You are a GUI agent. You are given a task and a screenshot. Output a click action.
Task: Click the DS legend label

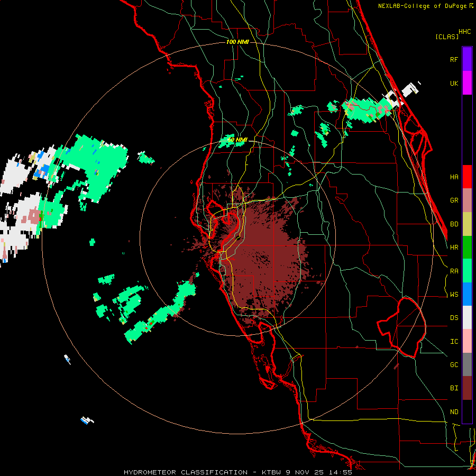pyautogui.click(x=454, y=318)
